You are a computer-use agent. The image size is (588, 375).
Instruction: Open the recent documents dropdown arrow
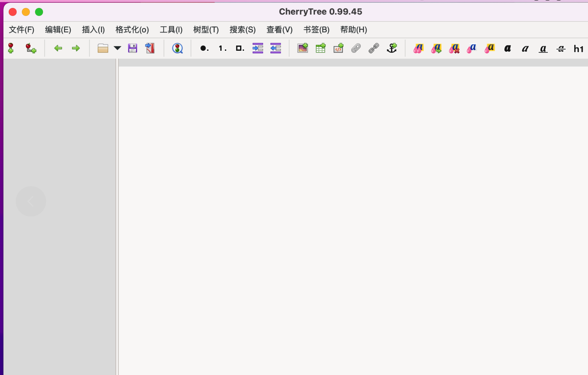(x=117, y=48)
